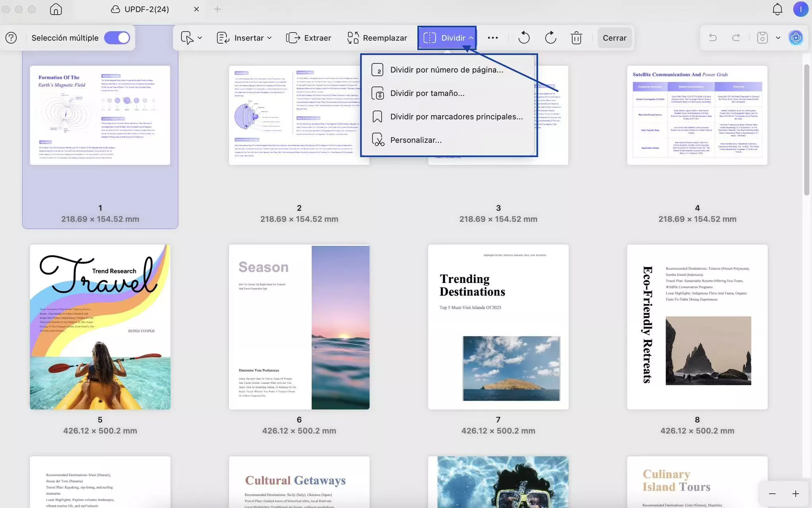Select the Travel page 5 thumbnail
The width and height of the screenshot is (812, 508).
pos(100,327)
